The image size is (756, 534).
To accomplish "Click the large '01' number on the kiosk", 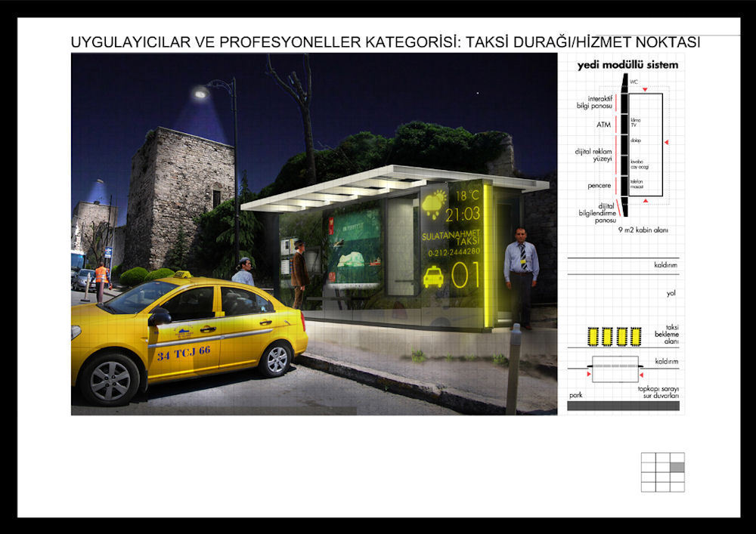I will (x=465, y=275).
